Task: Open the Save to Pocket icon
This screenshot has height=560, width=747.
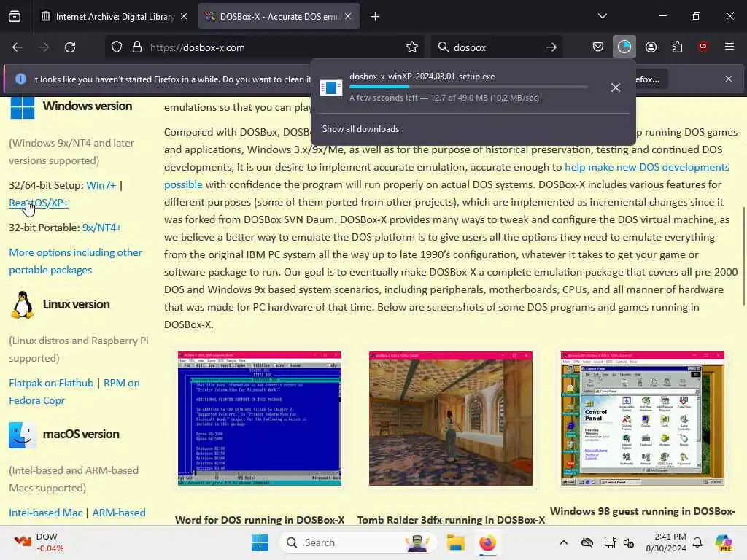Action: click(x=598, y=47)
